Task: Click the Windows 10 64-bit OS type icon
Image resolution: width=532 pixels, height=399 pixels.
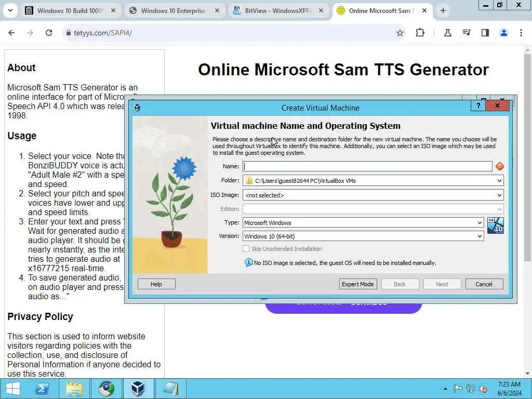Action: tap(495, 225)
